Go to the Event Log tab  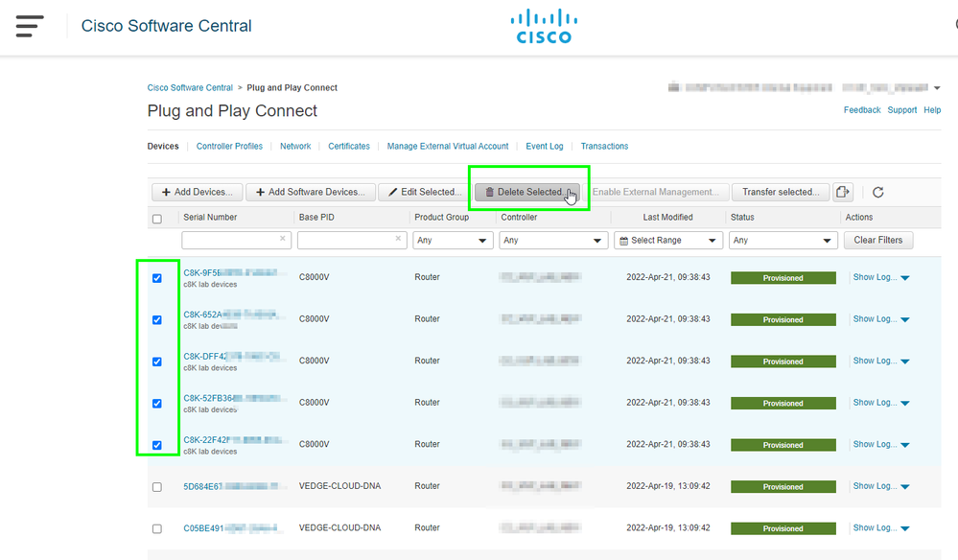(x=545, y=146)
